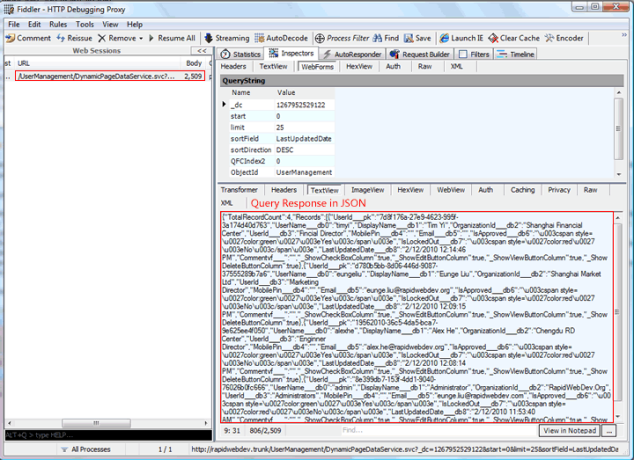Image resolution: width=634 pixels, height=460 pixels.
Task: Click the sortDirection value DESC
Action: pyautogui.click(x=304, y=150)
